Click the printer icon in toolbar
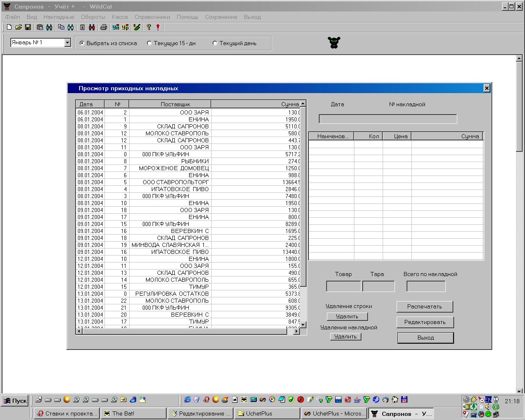The height and width of the screenshot is (420, 525). pos(104,27)
